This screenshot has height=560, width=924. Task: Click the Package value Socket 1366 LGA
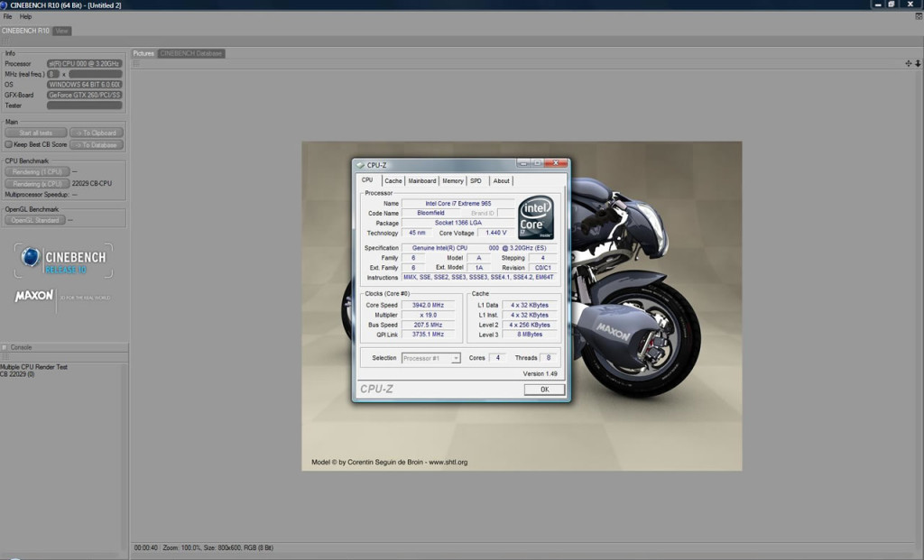457,223
